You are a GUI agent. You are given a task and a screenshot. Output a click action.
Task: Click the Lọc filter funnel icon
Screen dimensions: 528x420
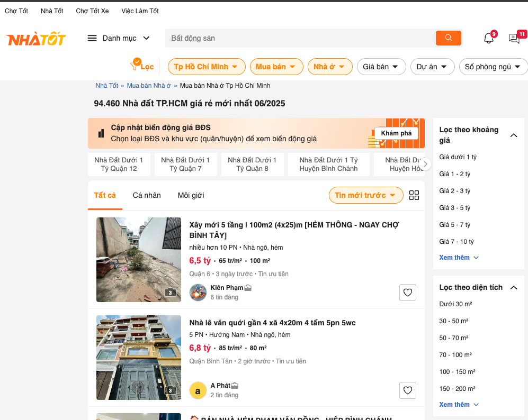pyautogui.click(x=135, y=64)
